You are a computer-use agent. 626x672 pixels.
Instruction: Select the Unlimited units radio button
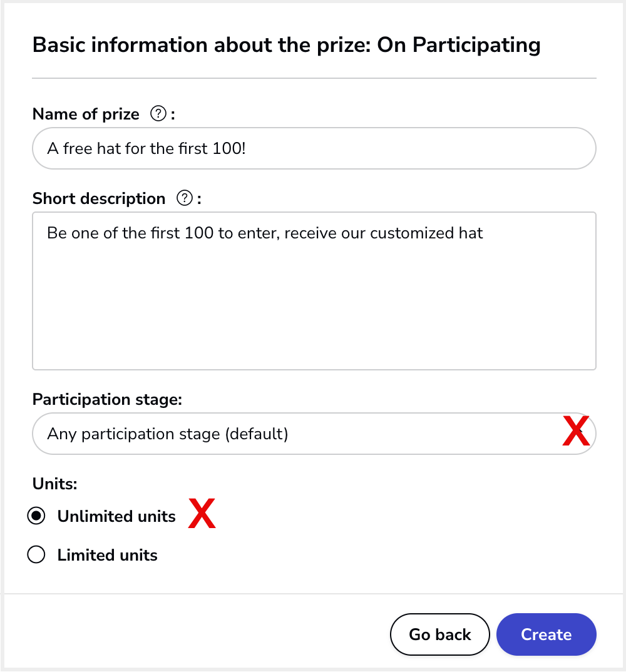click(36, 516)
